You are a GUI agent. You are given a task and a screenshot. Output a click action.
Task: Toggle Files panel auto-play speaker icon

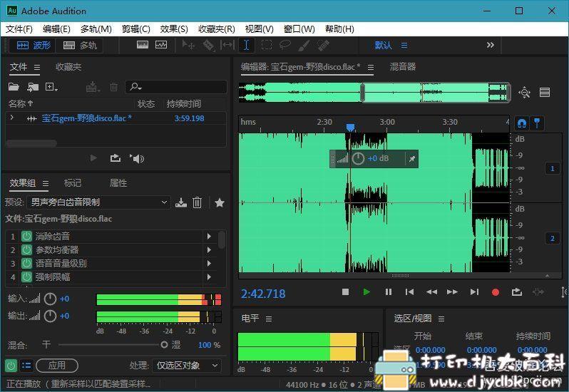click(137, 158)
